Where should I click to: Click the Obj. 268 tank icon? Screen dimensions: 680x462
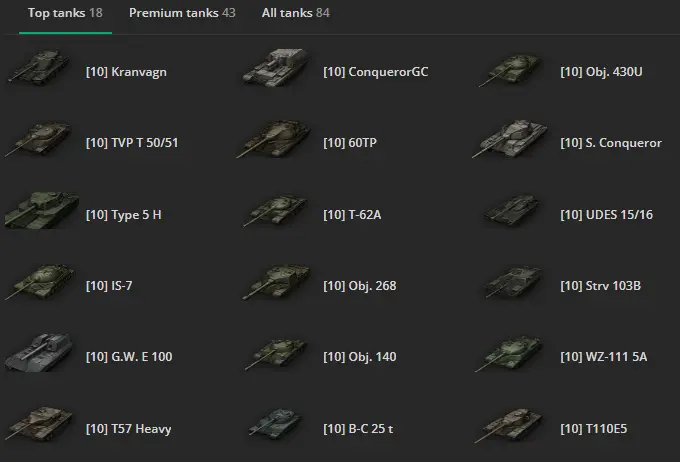(276, 282)
